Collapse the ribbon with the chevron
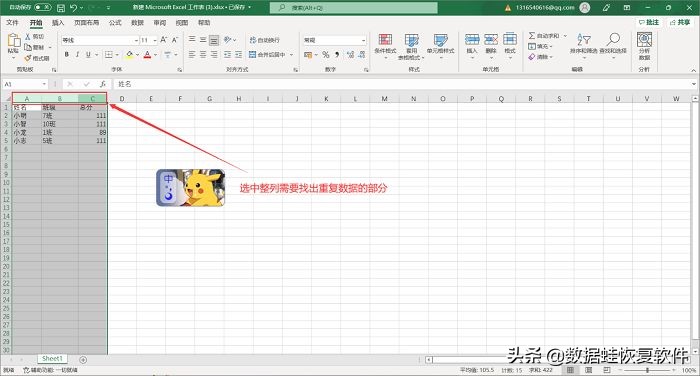The width and height of the screenshot is (700, 376). click(694, 71)
